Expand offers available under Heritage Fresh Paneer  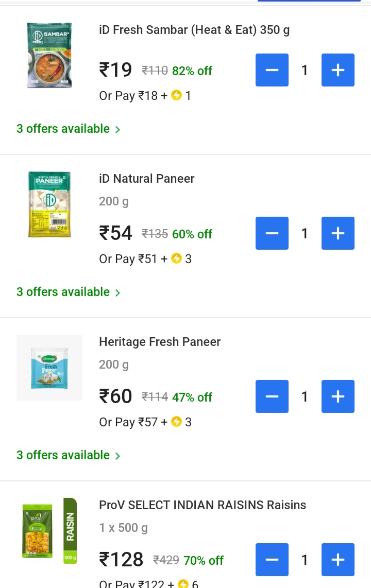(x=68, y=455)
